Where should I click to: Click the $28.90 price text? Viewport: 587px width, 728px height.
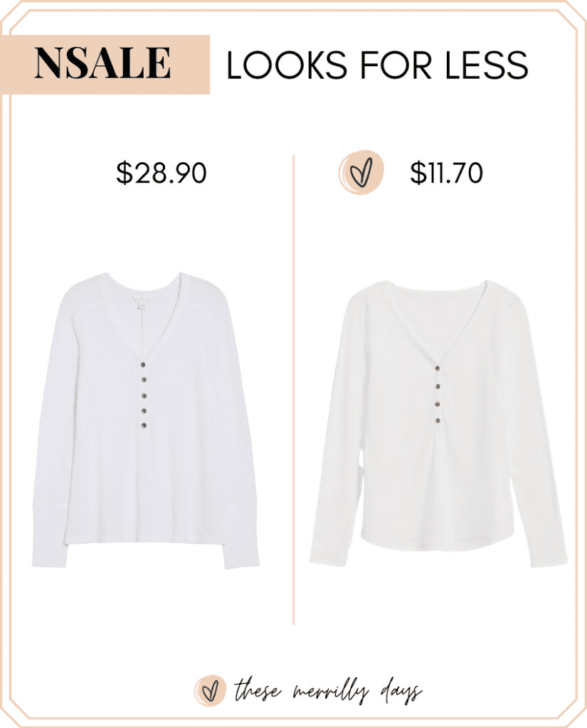162,173
